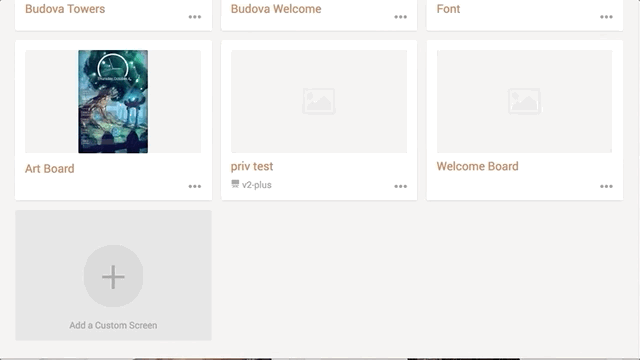Open the Welcome Board more options menu
Image resolution: width=640 pixels, height=360 pixels.
tap(606, 187)
